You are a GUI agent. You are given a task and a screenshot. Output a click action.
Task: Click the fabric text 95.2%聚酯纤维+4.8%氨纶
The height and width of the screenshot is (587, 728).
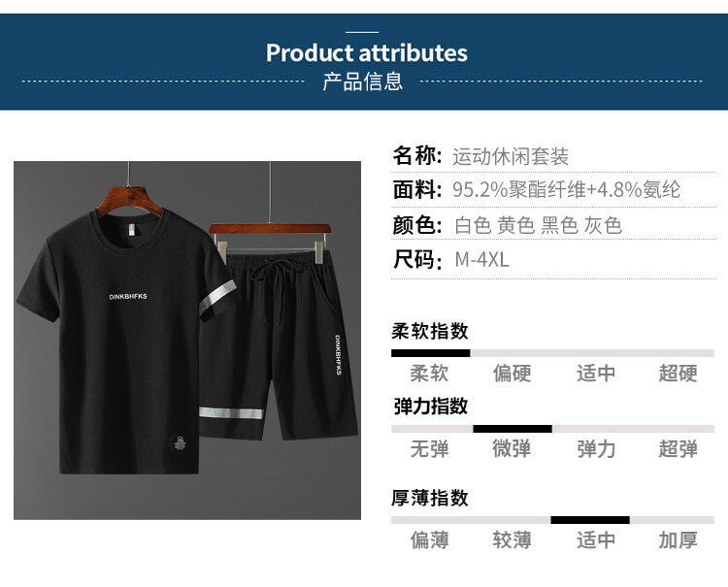pos(567,189)
